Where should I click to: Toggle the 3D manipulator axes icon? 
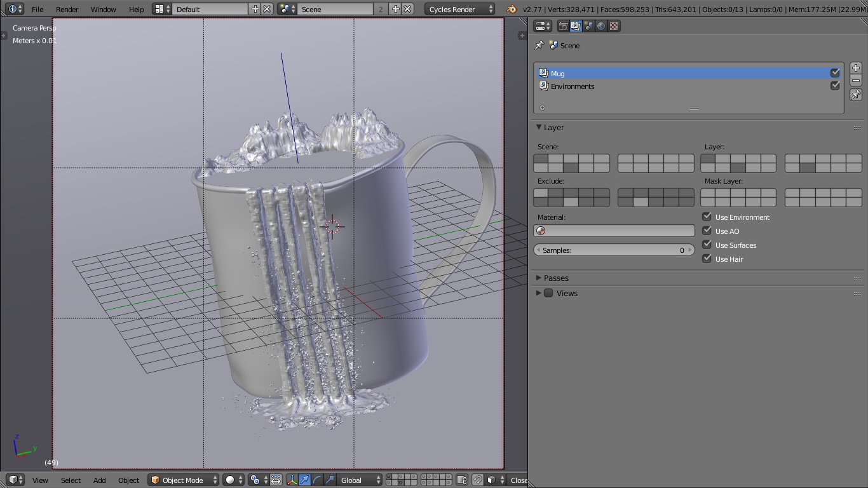[x=292, y=480]
